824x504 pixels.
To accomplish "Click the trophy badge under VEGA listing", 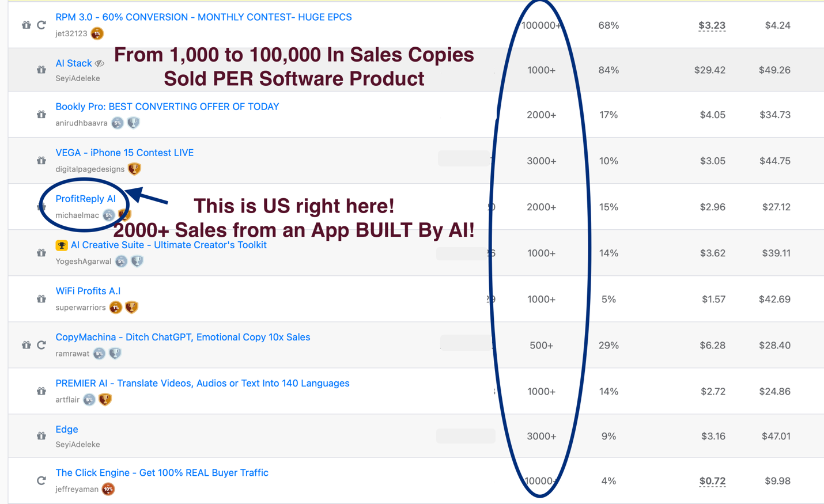I will (x=134, y=169).
